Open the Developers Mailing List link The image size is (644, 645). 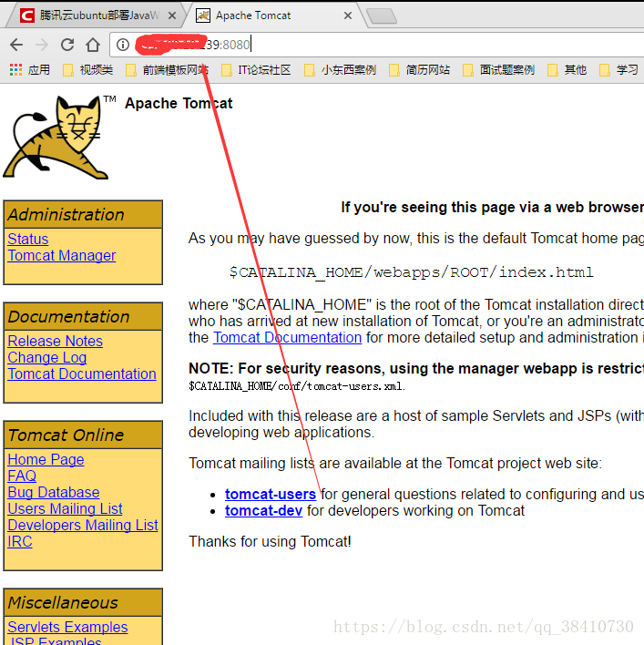83,526
